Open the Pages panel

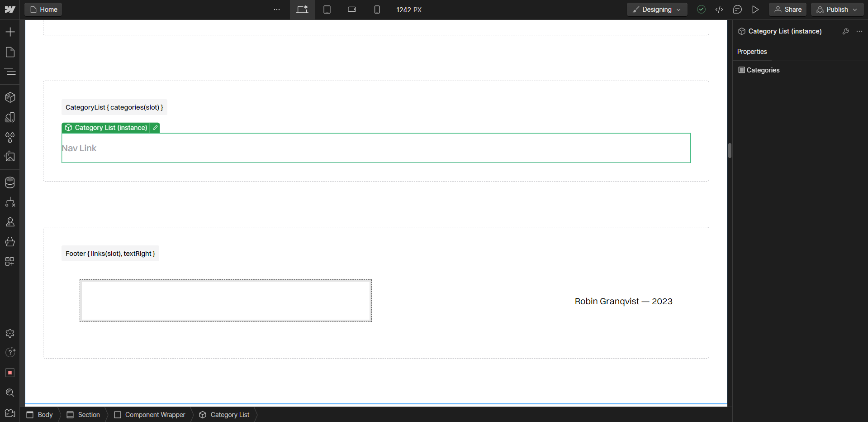(10, 52)
